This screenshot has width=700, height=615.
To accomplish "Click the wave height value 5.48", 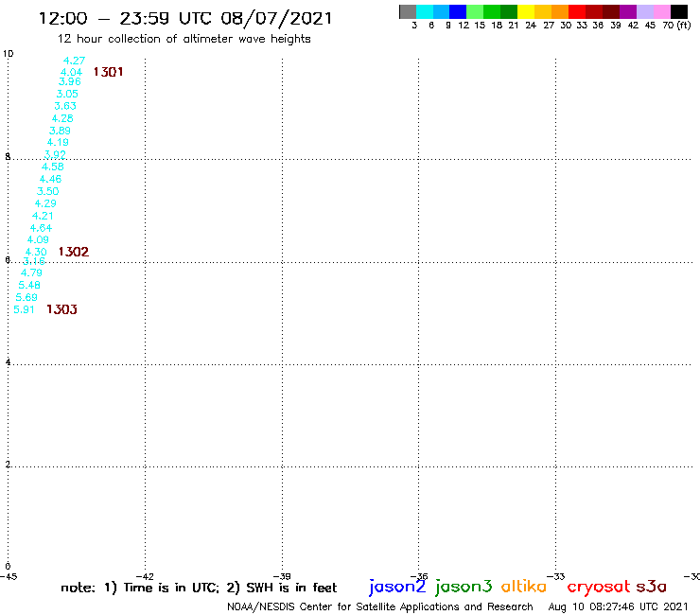I will pyautogui.click(x=29, y=285).
